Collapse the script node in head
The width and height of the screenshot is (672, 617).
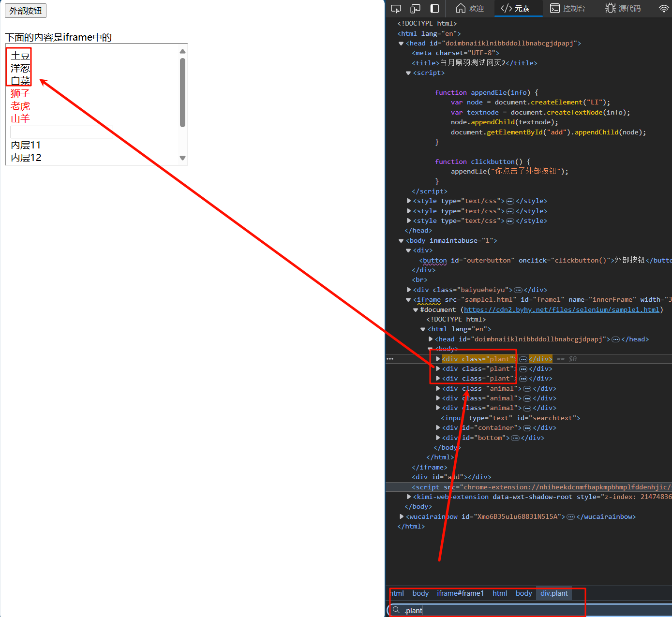point(408,73)
